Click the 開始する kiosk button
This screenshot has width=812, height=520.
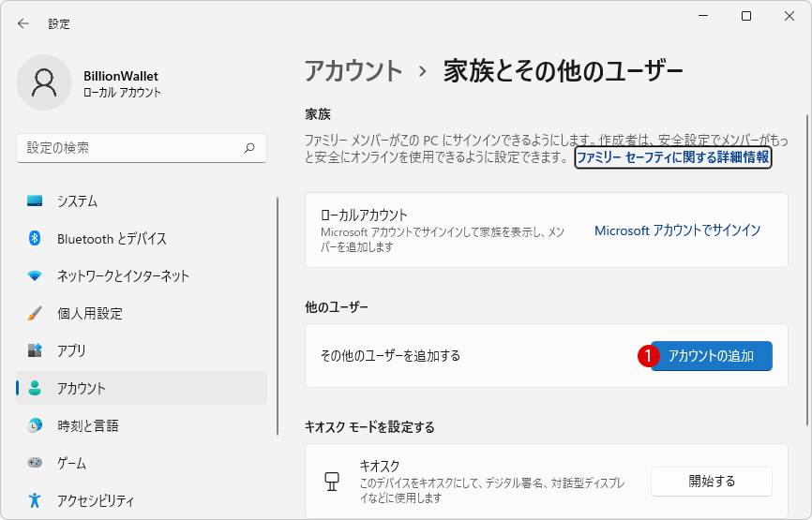(712, 482)
